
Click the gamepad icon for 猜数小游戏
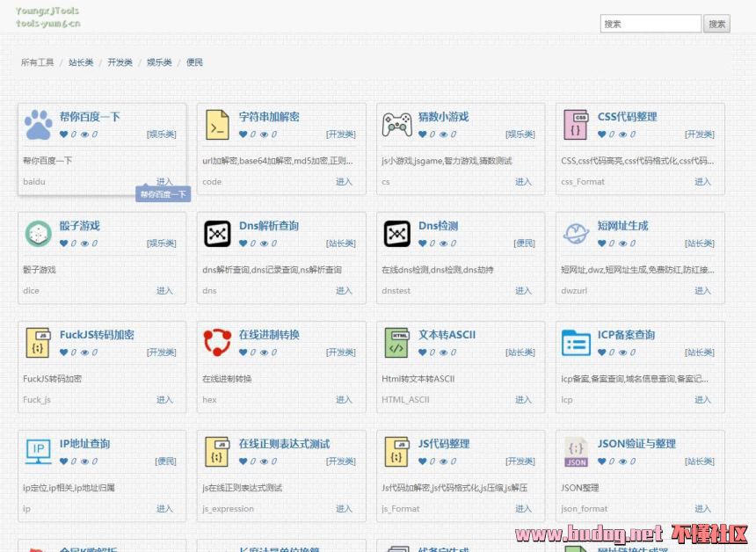(x=396, y=125)
